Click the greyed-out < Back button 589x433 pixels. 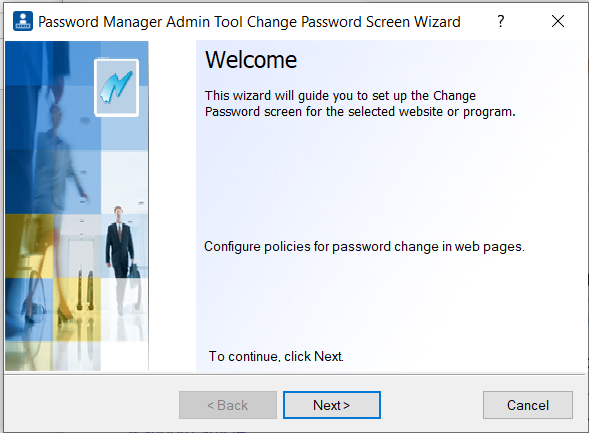[228, 405]
